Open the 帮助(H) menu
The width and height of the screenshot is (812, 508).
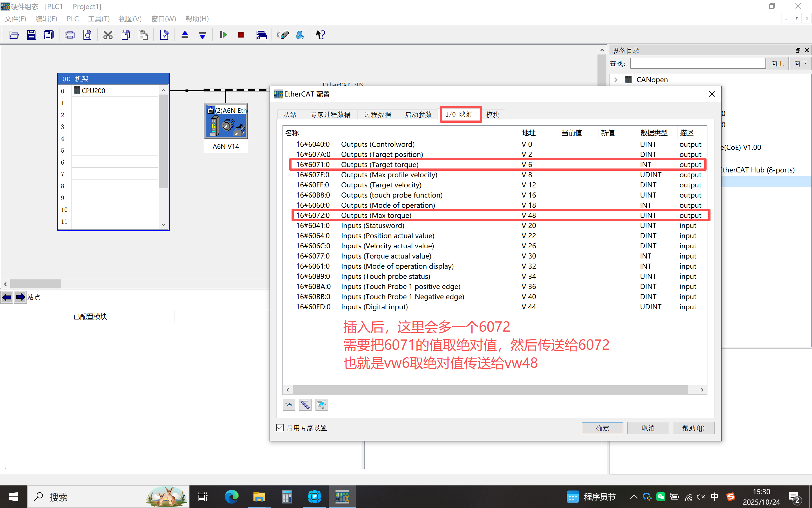click(x=197, y=19)
